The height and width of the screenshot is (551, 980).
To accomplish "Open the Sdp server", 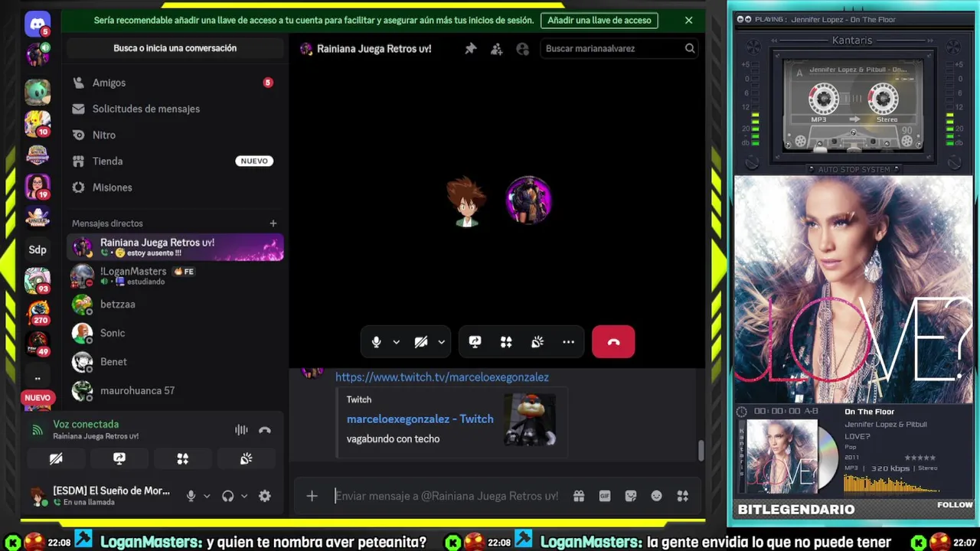I will point(37,249).
